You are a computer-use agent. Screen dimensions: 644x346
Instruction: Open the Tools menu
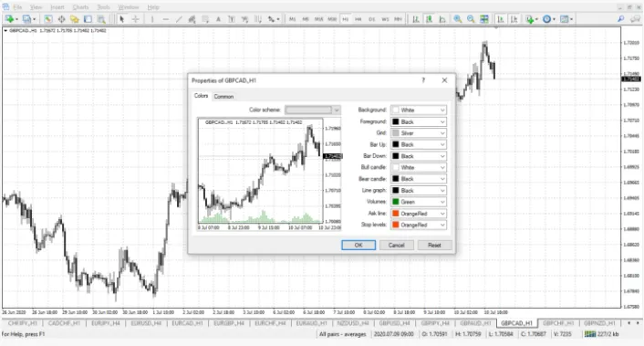103,7
